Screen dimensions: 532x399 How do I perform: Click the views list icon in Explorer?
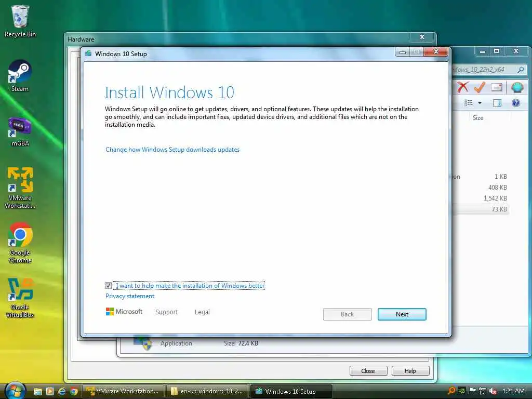click(x=469, y=103)
